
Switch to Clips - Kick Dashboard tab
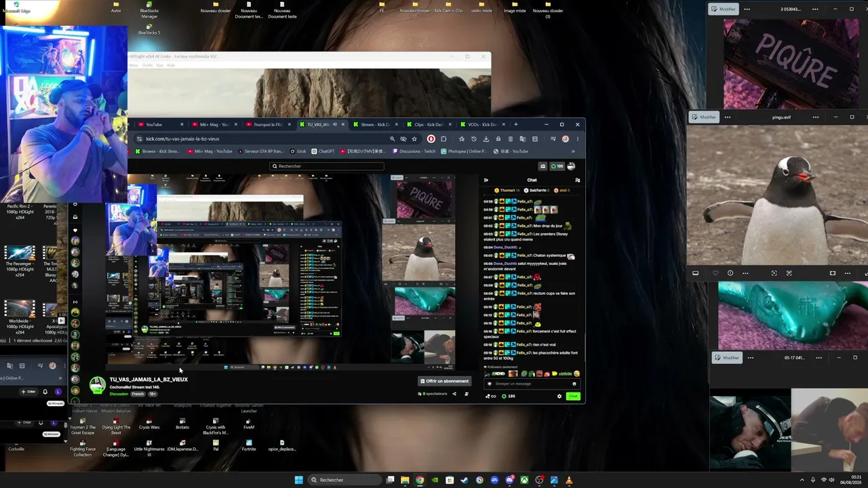[427, 125]
